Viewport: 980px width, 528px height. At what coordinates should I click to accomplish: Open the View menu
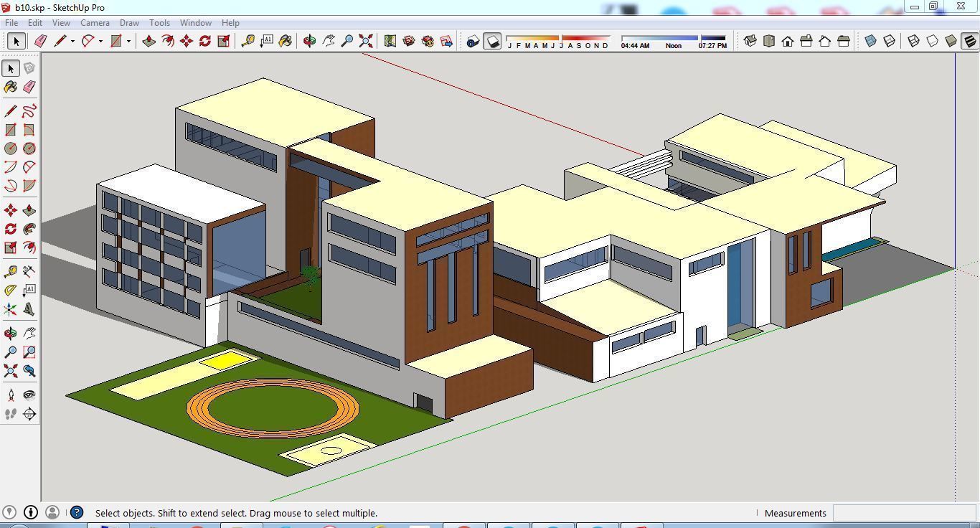(61, 23)
